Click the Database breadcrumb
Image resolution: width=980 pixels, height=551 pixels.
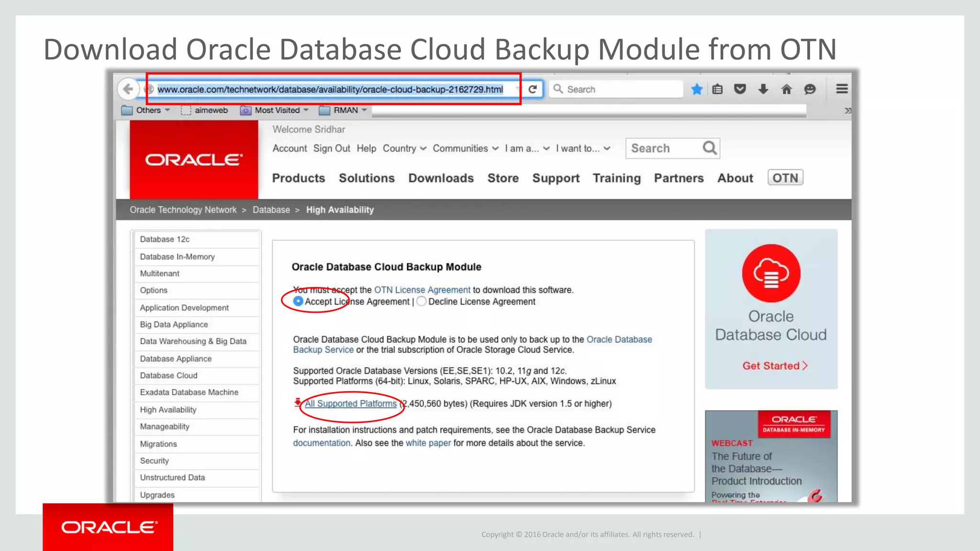click(271, 209)
